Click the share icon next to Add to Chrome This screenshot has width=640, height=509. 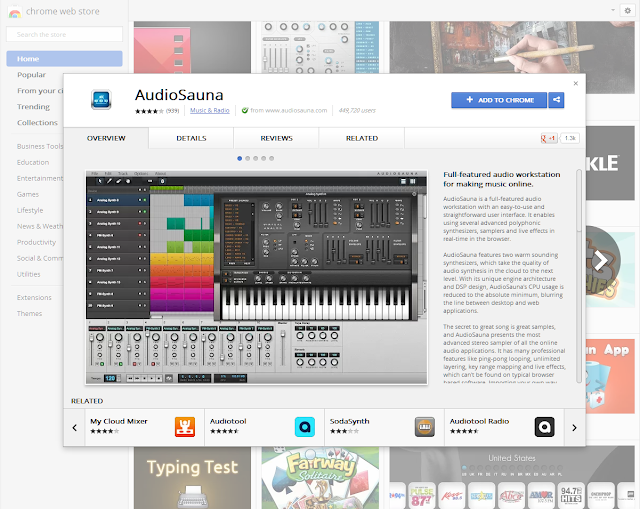[556, 100]
